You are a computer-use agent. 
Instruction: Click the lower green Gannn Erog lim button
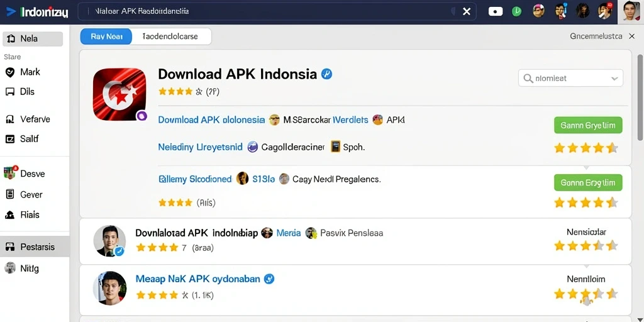[x=588, y=182]
